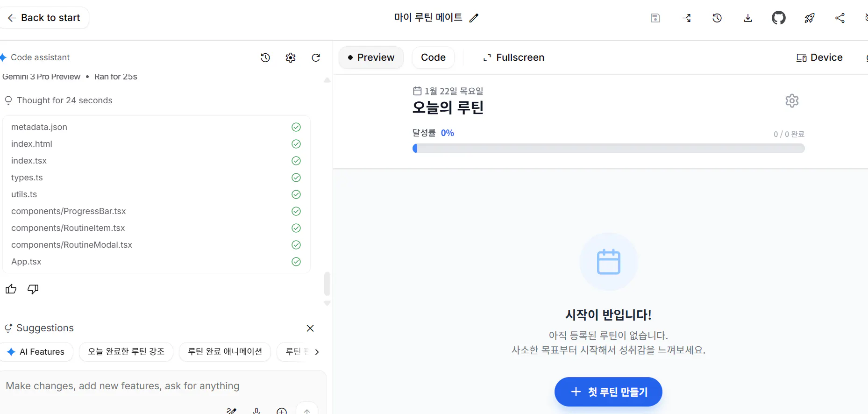The height and width of the screenshot is (414, 868).
Task: Show more suggestions with right chevron
Action: coord(317,352)
